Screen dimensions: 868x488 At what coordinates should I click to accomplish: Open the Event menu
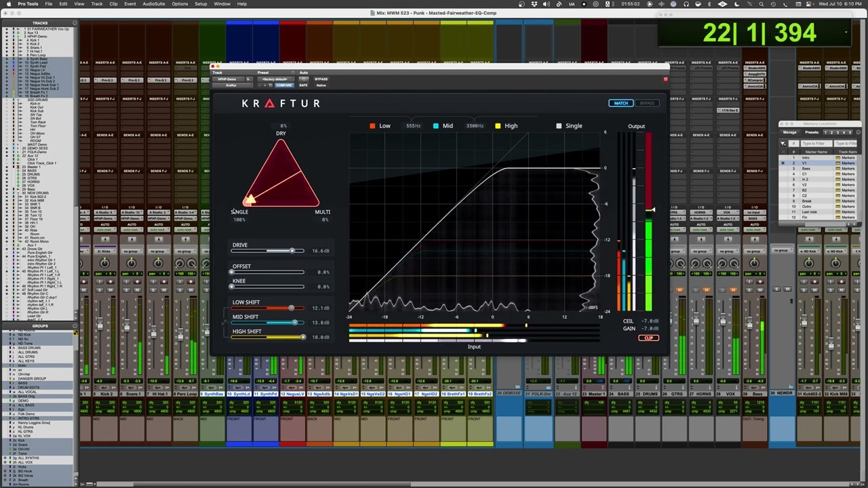[x=130, y=4]
